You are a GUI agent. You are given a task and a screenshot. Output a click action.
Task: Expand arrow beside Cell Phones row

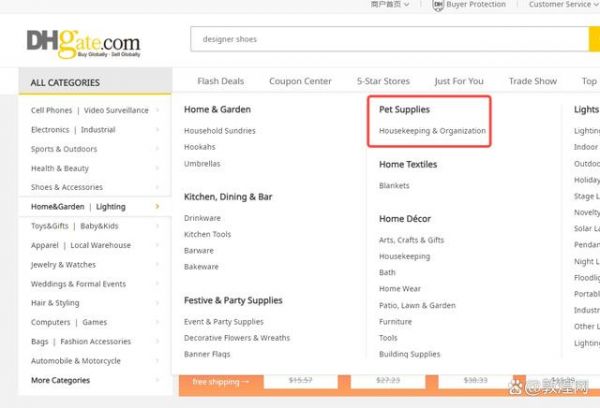tap(157, 110)
